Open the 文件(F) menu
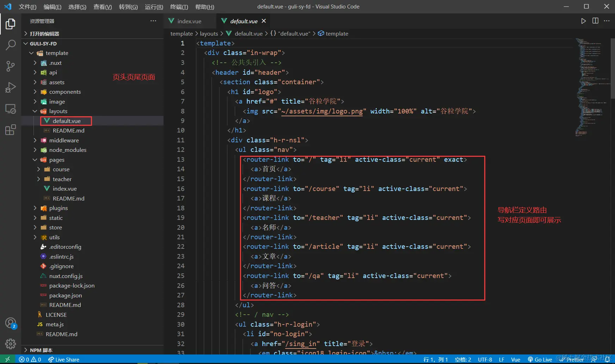The image size is (615, 364). point(27,7)
